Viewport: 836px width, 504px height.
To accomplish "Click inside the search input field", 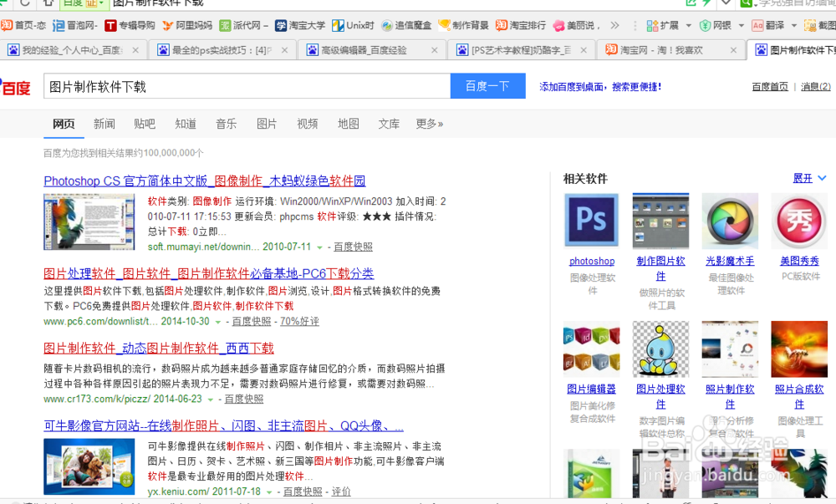I will (251, 86).
